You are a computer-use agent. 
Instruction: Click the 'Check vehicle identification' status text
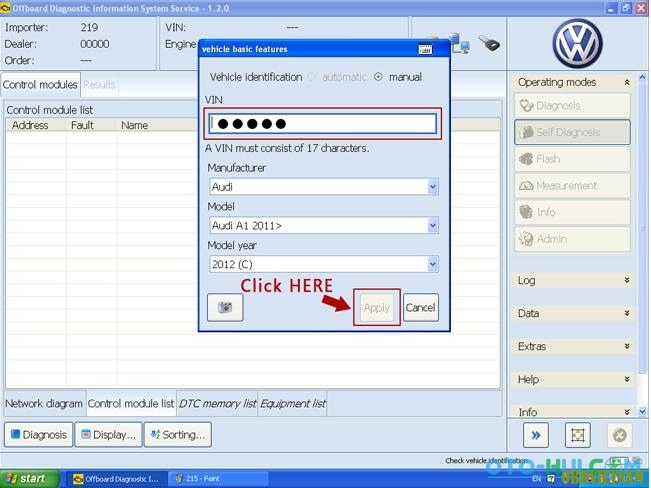tap(486, 461)
